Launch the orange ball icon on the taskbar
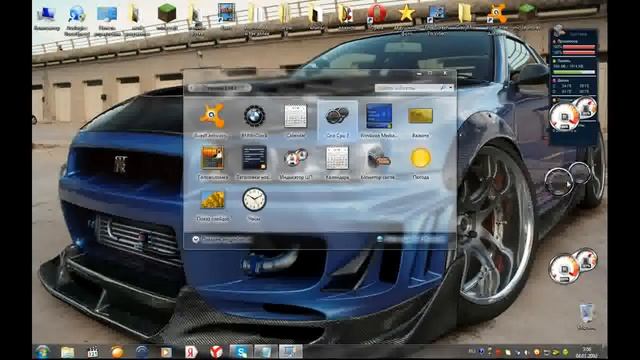This screenshot has height=360, width=640. click(117, 352)
